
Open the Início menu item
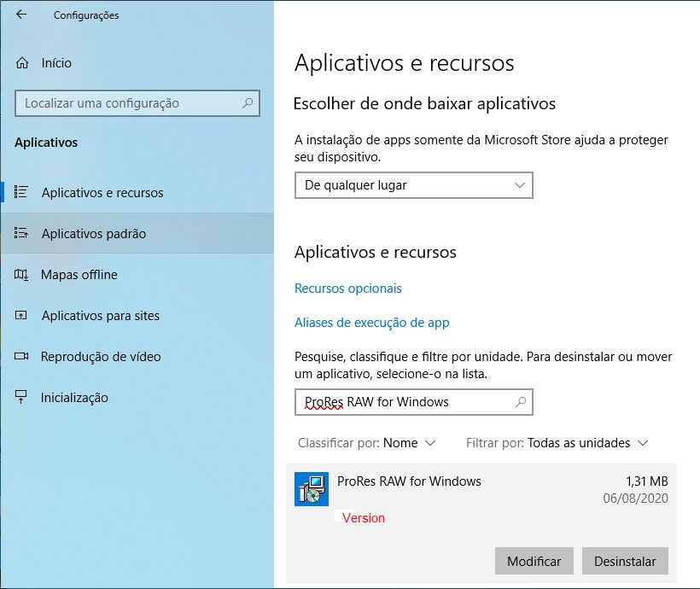click(x=56, y=63)
